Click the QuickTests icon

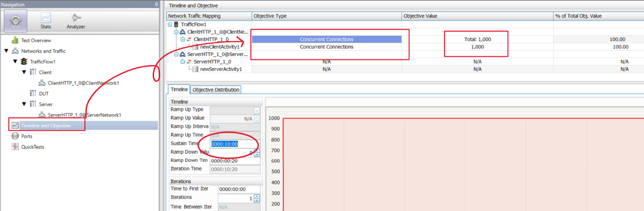[x=15, y=147]
